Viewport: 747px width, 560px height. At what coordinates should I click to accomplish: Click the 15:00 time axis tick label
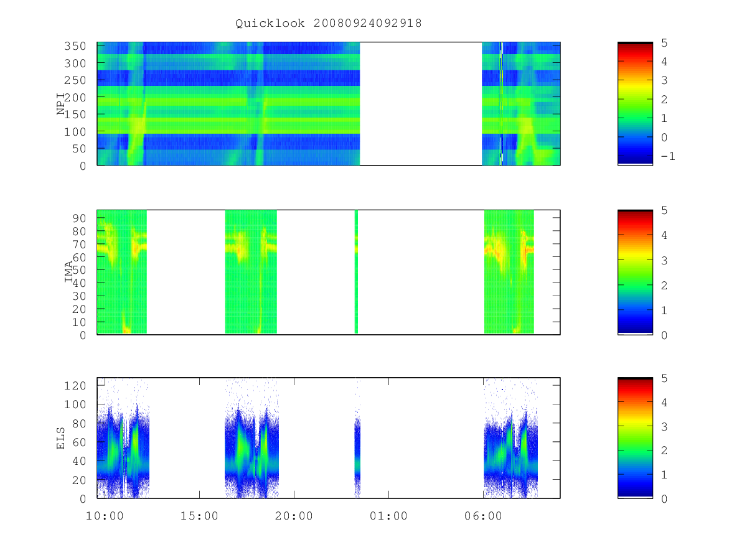point(199,516)
